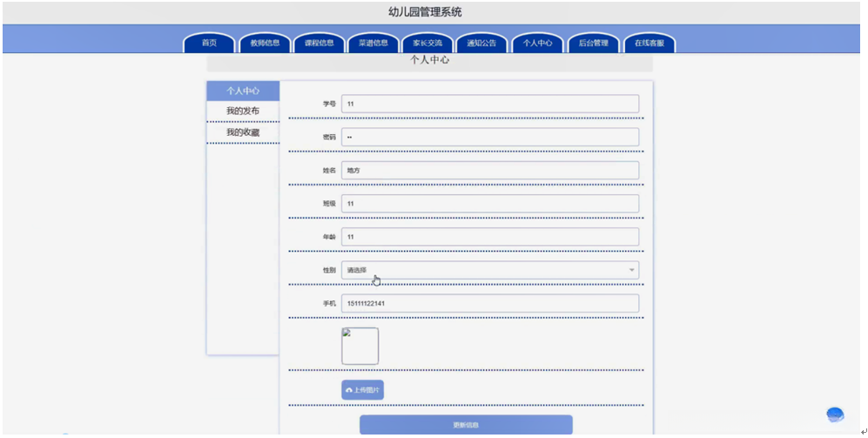Click the 幼儿园管理系统 title text
The width and height of the screenshot is (868, 438).
click(425, 12)
